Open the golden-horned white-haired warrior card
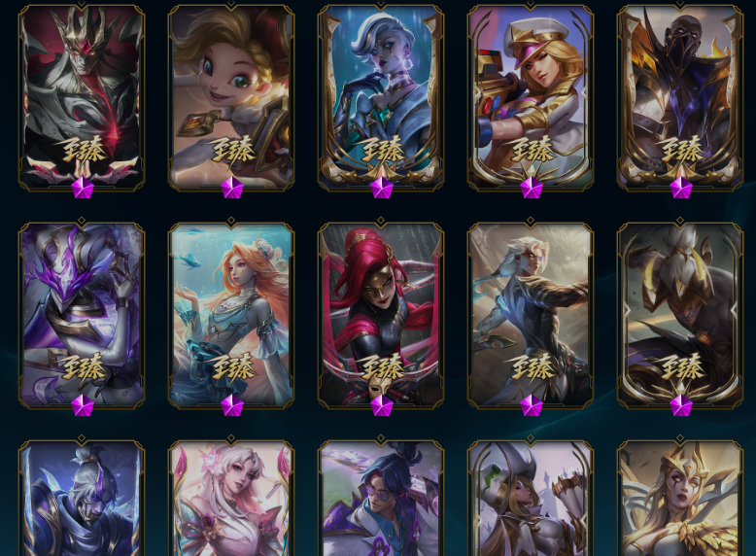 (680, 316)
